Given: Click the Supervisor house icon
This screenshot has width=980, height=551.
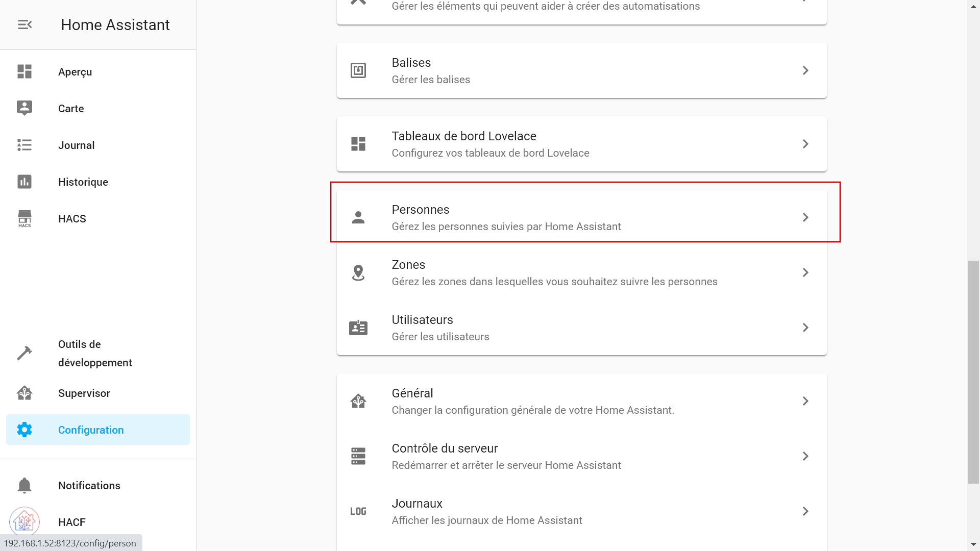Looking at the screenshot, I should (24, 393).
